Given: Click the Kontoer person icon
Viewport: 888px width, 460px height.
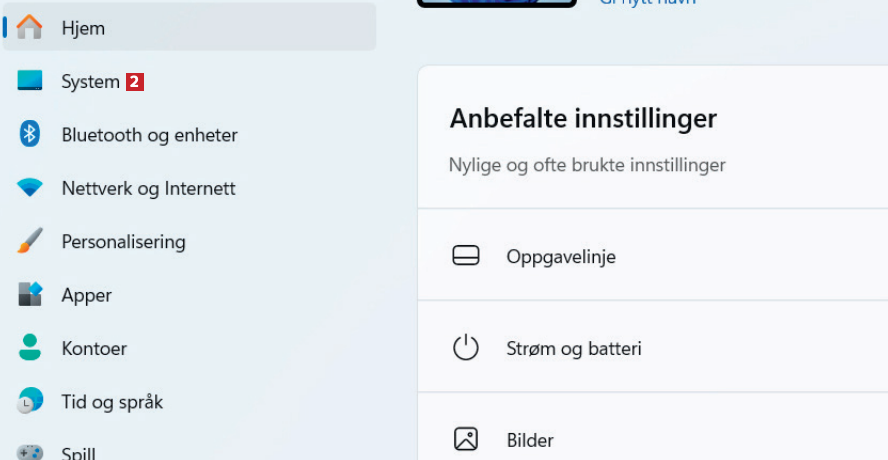Looking at the screenshot, I should point(30,348).
